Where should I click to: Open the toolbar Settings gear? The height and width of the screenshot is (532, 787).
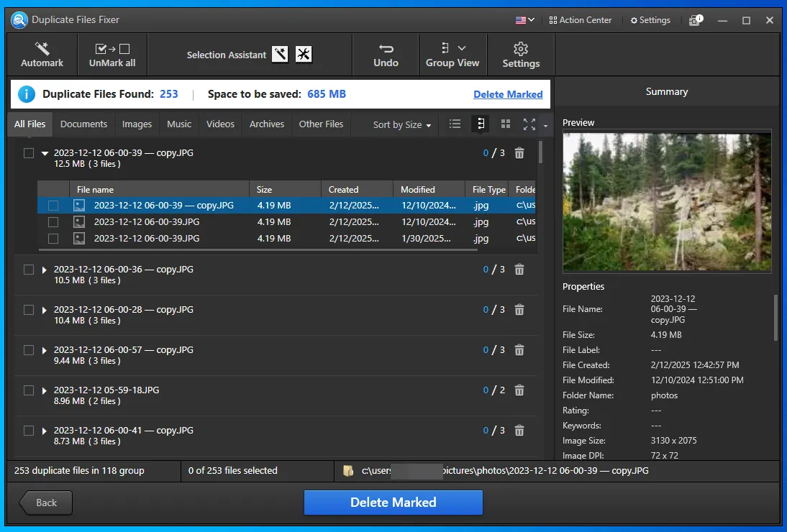521,55
